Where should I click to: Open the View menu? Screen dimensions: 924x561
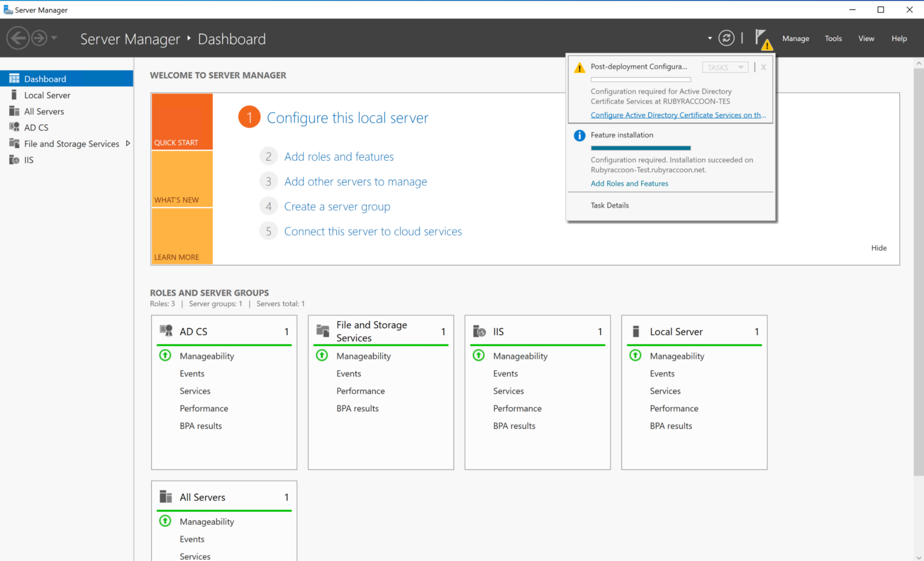coord(866,39)
